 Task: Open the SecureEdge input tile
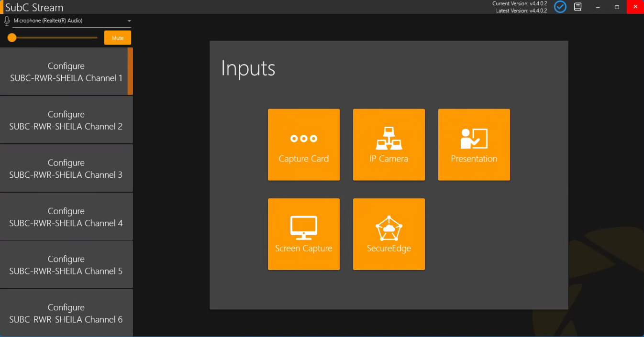coord(389,234)
